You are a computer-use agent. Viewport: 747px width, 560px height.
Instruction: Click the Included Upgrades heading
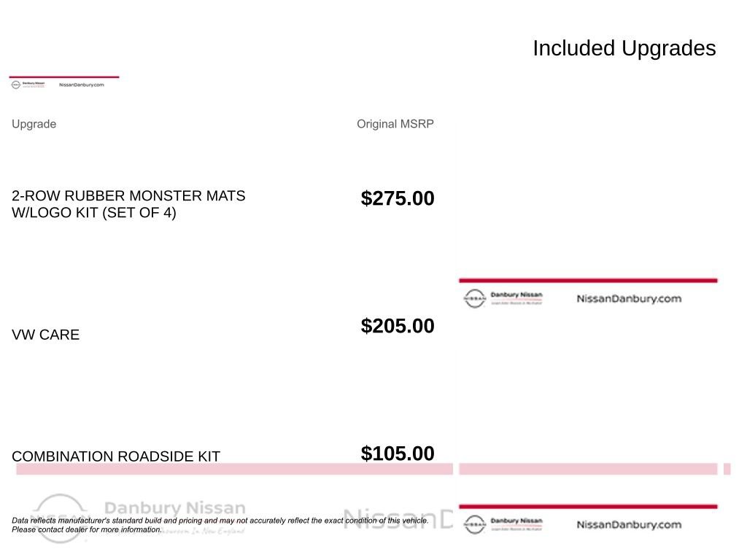coord(624,48)
